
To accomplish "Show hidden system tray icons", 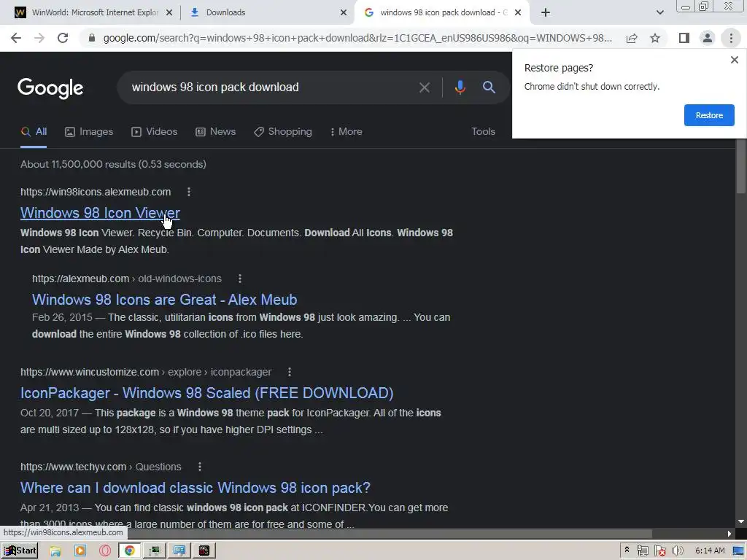I will 627,551.
